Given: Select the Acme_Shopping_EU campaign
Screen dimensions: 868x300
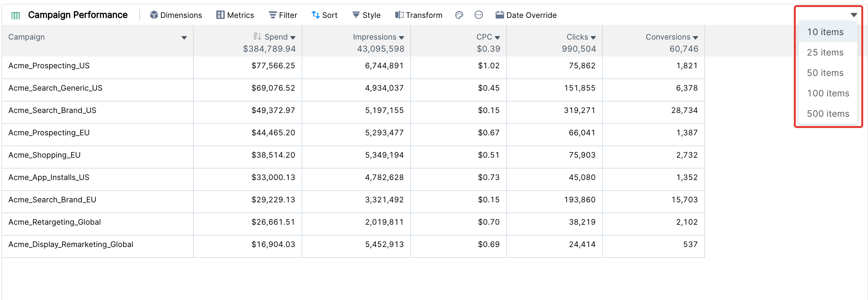Looking at the screenshot, I should [x=44, y=155].
